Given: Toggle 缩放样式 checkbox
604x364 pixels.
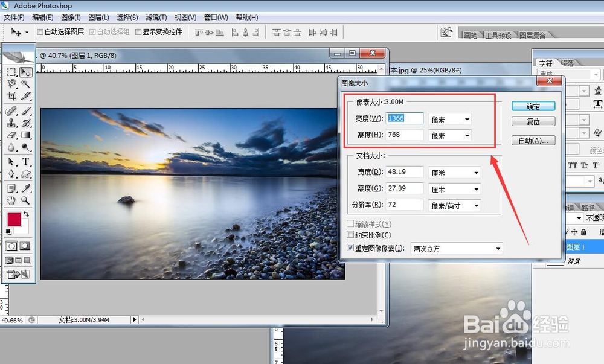Looking at the screenshot, I should pos(350,223).
